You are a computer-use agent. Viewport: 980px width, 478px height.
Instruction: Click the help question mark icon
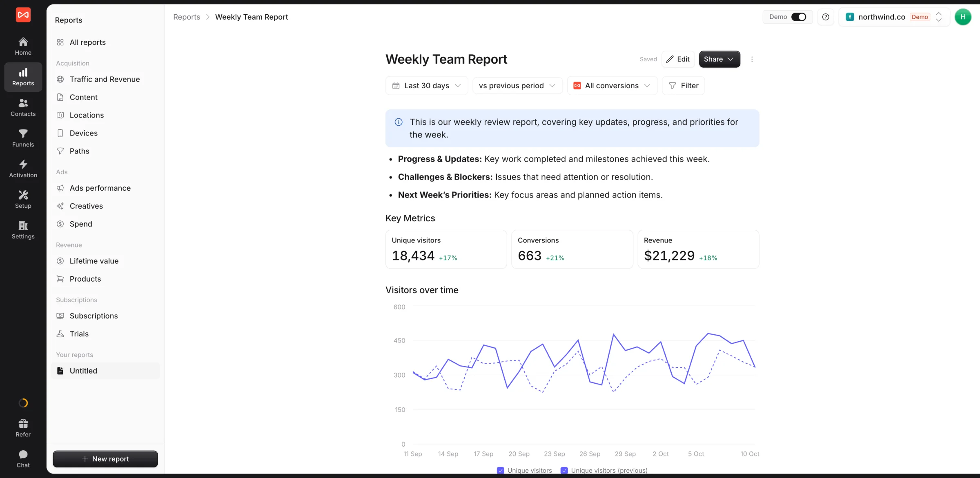pyautogui.click(x=826, y=17)
